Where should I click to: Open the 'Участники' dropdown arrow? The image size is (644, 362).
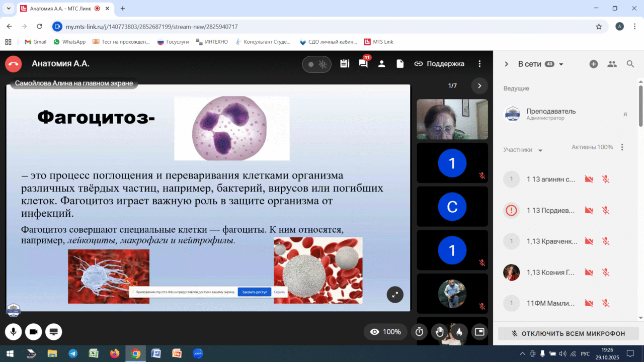(x=540, y=150)
